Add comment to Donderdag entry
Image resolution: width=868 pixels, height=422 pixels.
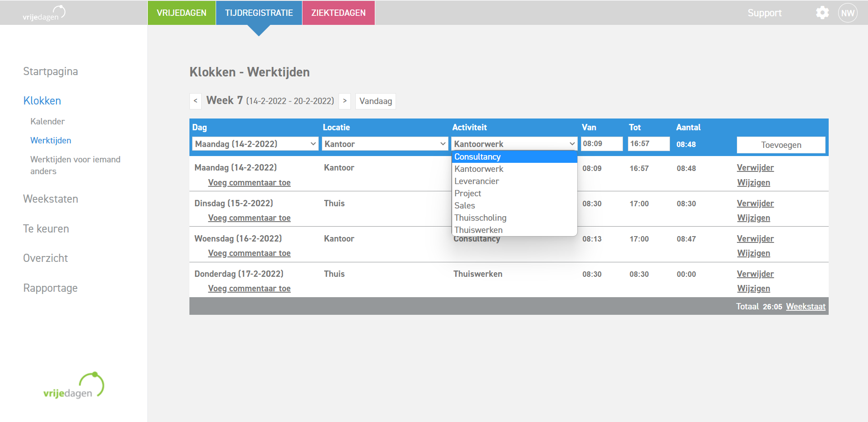tap(249, 288)
